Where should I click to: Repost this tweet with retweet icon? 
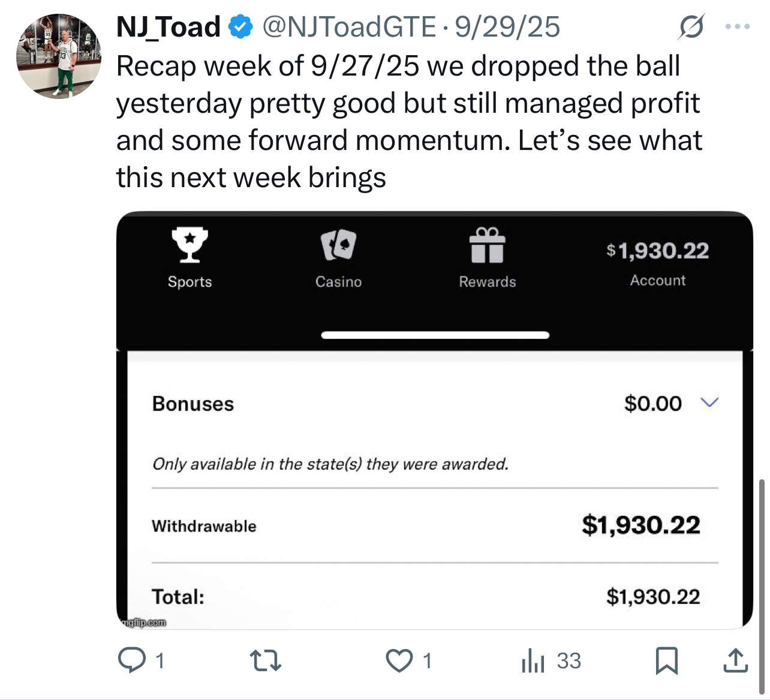click(x=265, y=660)
